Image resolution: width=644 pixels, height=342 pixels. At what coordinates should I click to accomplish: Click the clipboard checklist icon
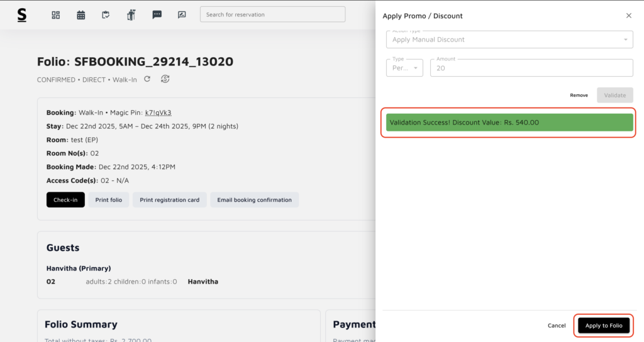pyautogui.click(x=106, y=15)
